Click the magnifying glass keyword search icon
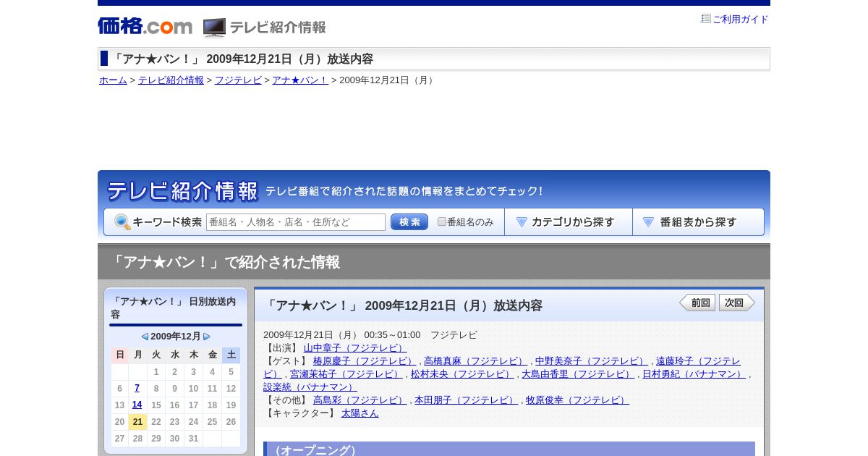Screen dimensions: 868x456 (122, 222)
